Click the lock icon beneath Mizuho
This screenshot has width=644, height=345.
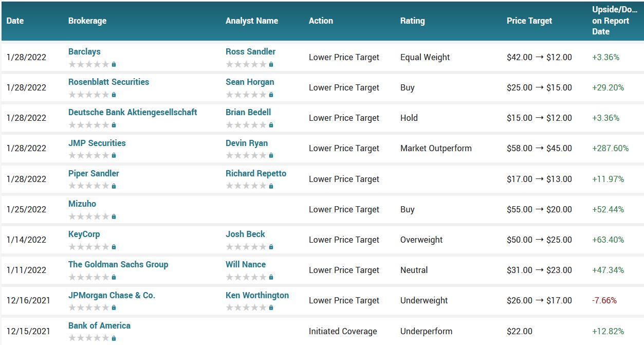(x=114, y=216)
